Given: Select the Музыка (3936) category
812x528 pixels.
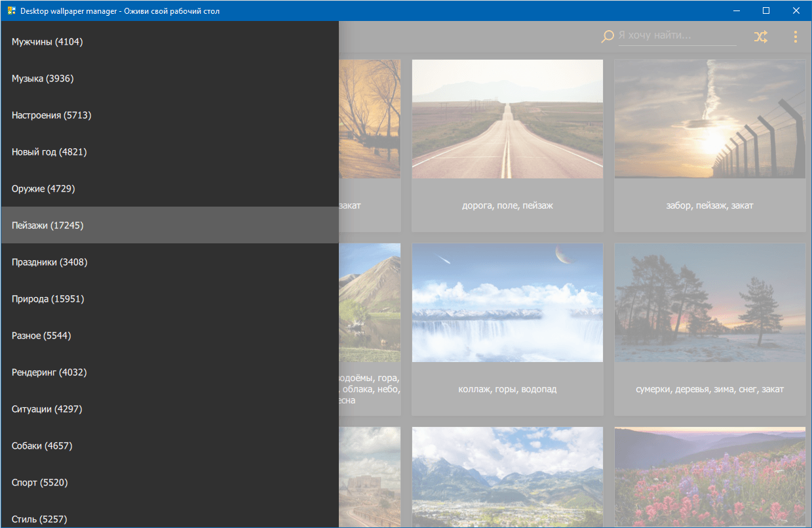Looking at the screenshot, I should pos(170,78).
